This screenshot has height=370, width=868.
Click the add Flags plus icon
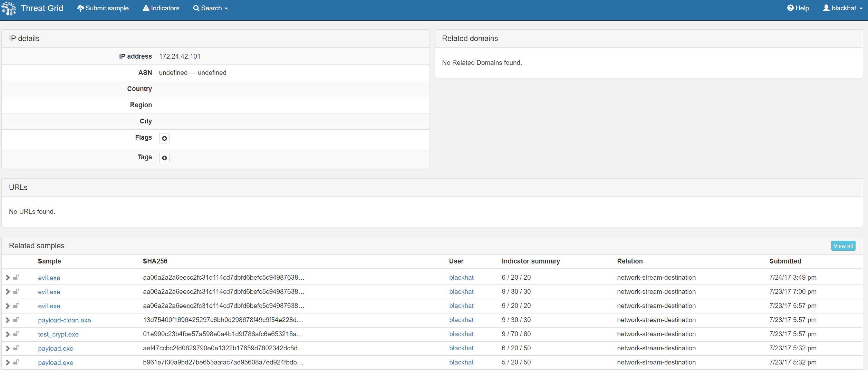pyautogui.click(x=164, y=138)
